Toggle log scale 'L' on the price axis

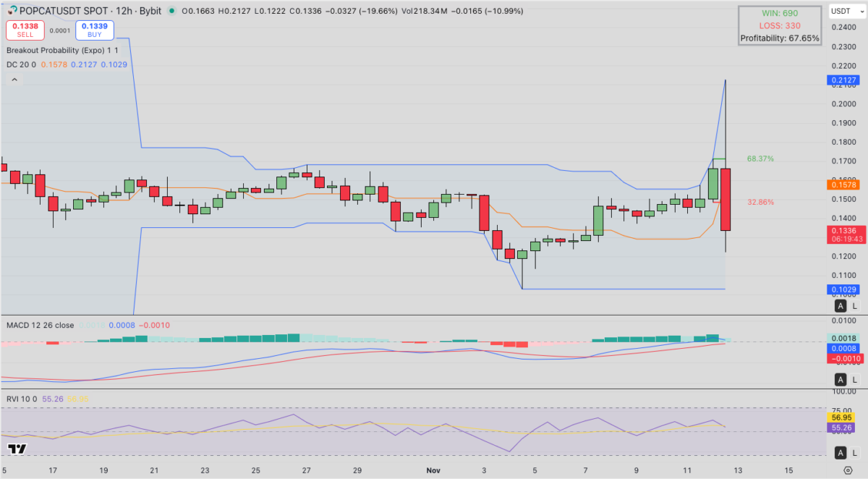tap(853, 307)
